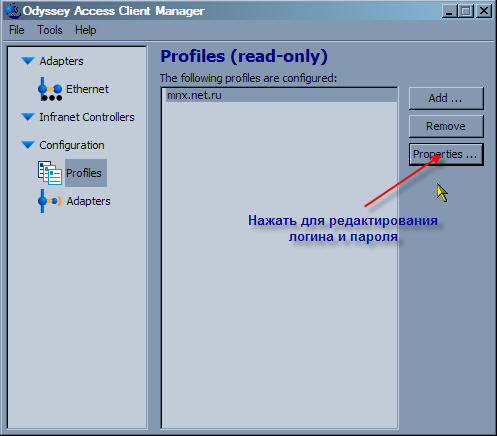Select the Ethernet label under Adapters
The width and height of the screenshot is (497, 436).
87,89
